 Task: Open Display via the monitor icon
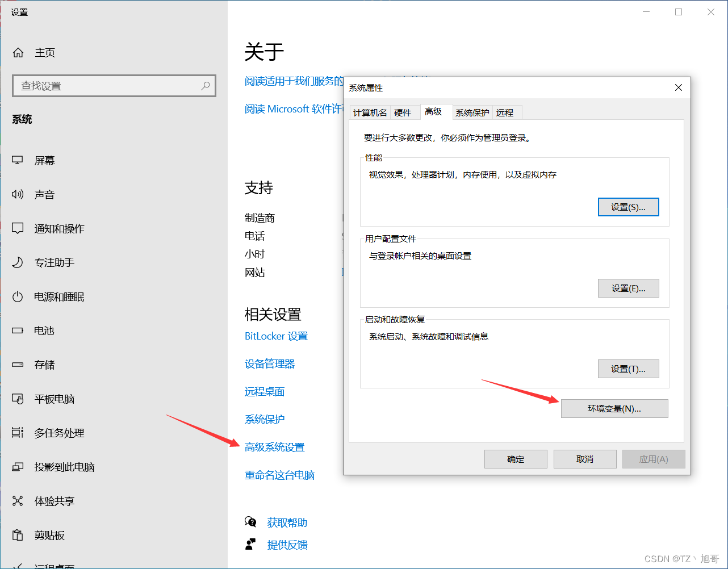(18, 161)
